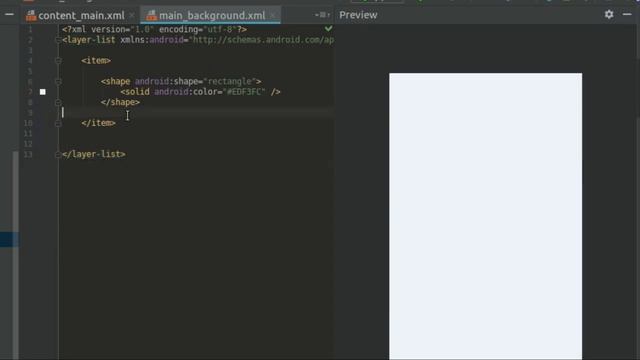
Task: Collapse the left tool window minus icon
Action: [9, 14]
